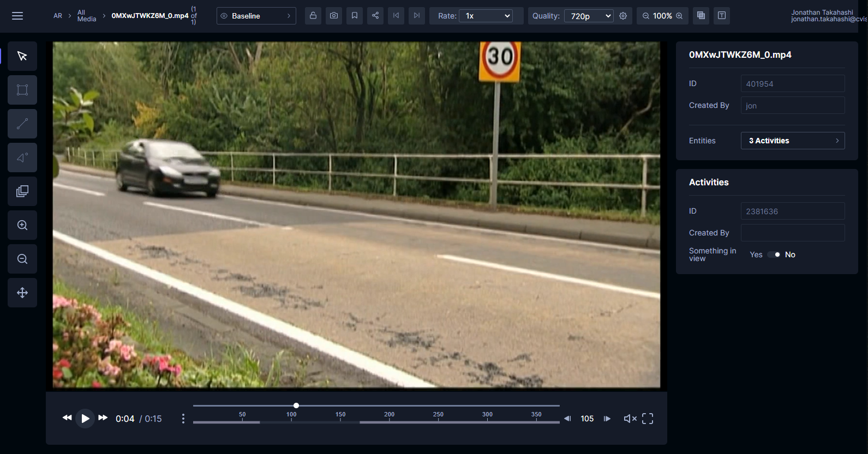Screen dimensions: 868x454
Task: Click the zoom in tool in sidebar
Action: tap(22, 225)
